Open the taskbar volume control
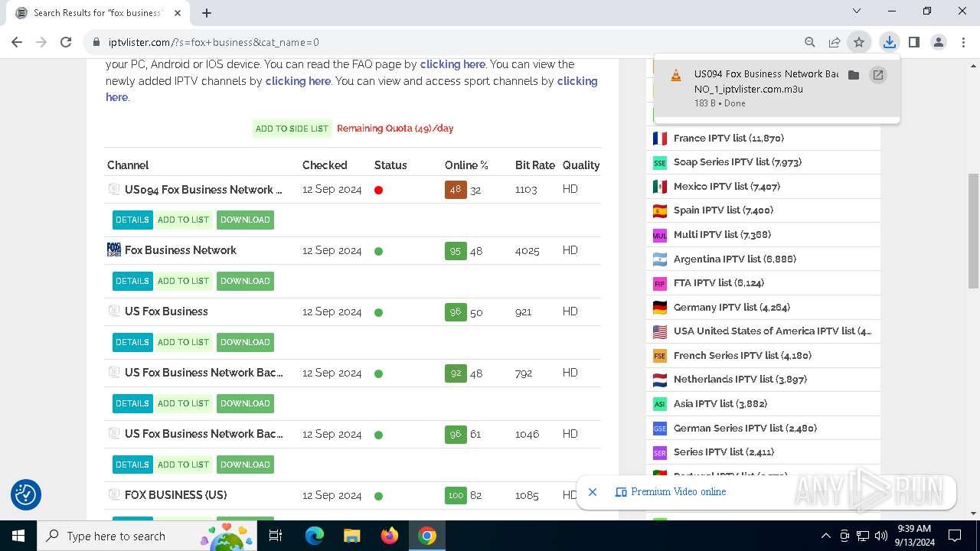 pos(881,536)
